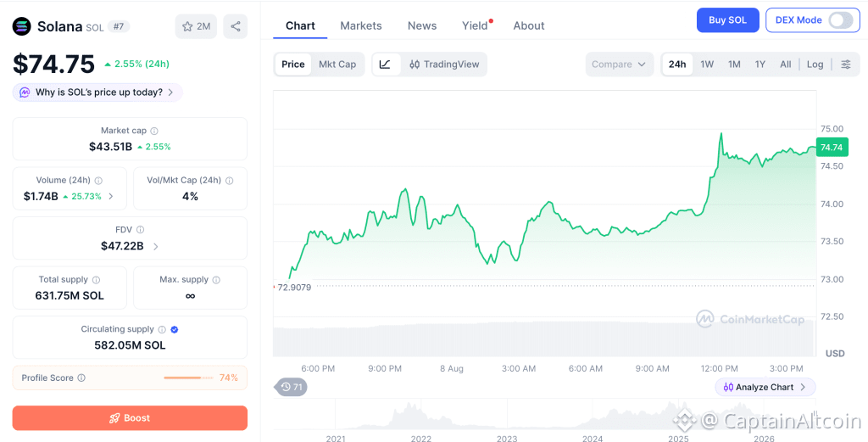Switch to TradingView candlestick chart
The height and width of the screenshot is (442, 868).
444,64
